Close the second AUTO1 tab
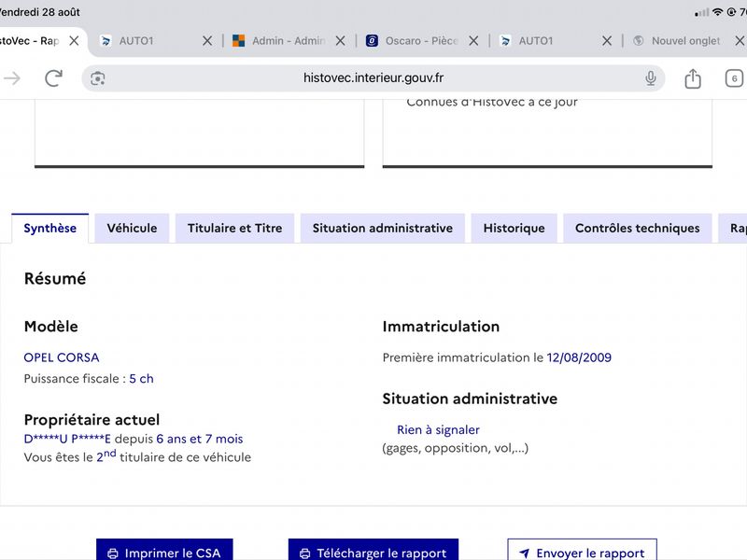The image size is (747, 560). pos(607,41)
